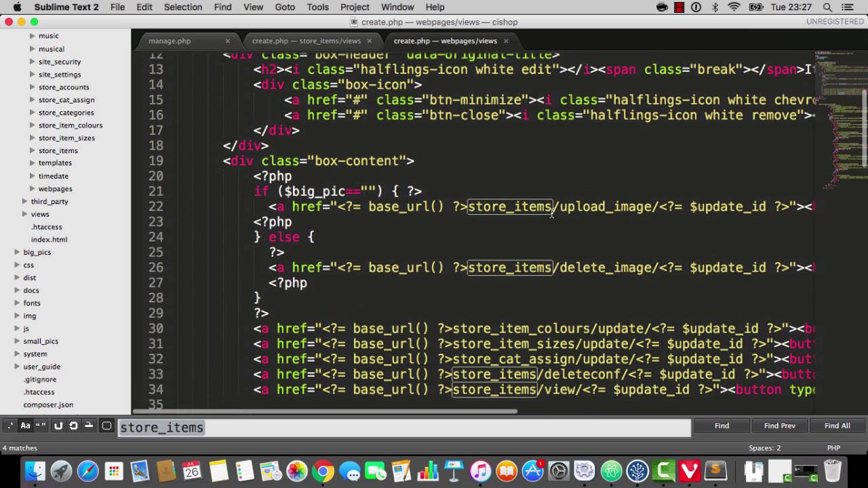Open the Selection menu
The image size is (868, 488).
click(183, 7)
